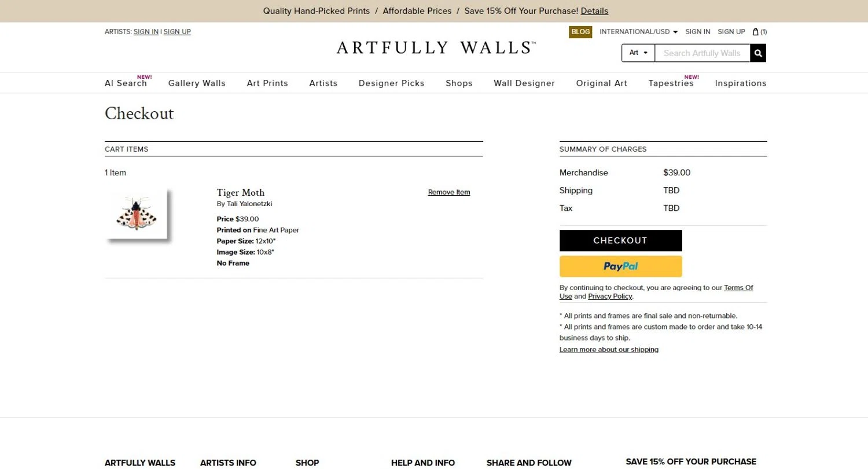Viewport: 868px width, 469px height.
Task: Click the Printed on Fine Art Paper text
Action: [x=258, y=230]
